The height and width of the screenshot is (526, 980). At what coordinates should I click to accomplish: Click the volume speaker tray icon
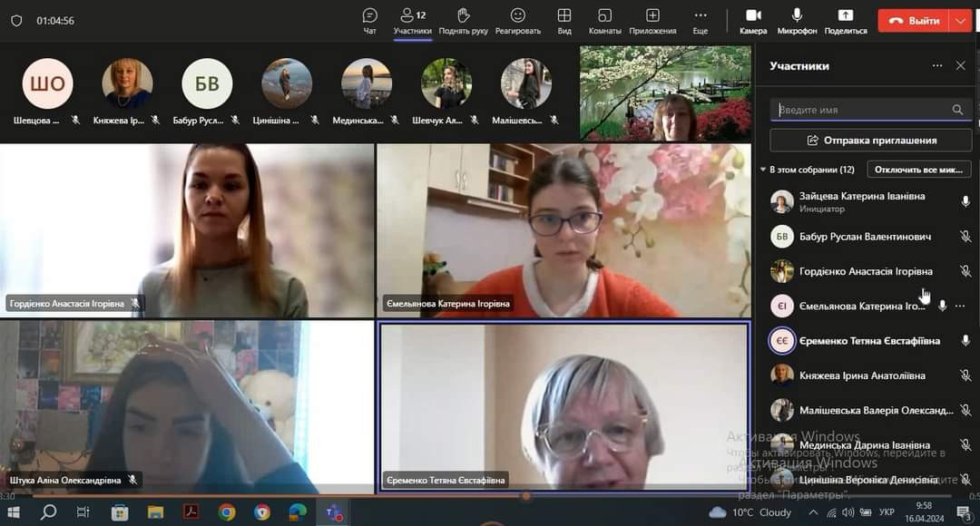pos(848,512)
